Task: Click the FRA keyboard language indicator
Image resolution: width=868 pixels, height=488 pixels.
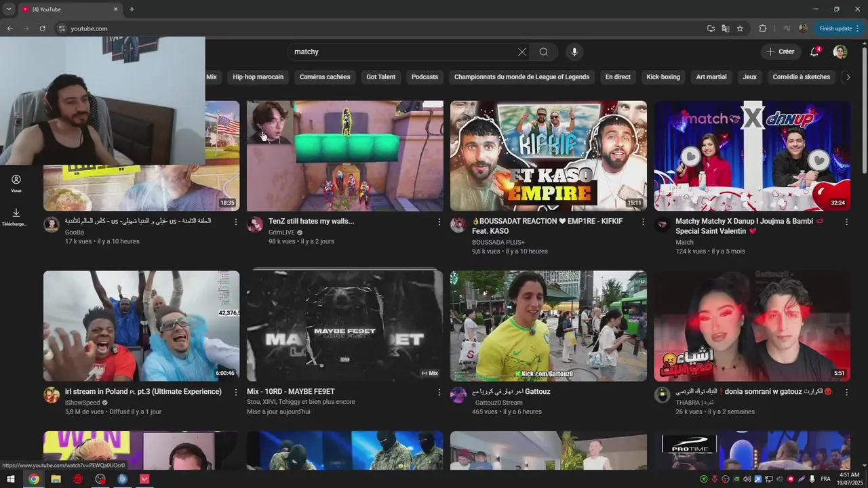Action: click(x=825, y=479)
